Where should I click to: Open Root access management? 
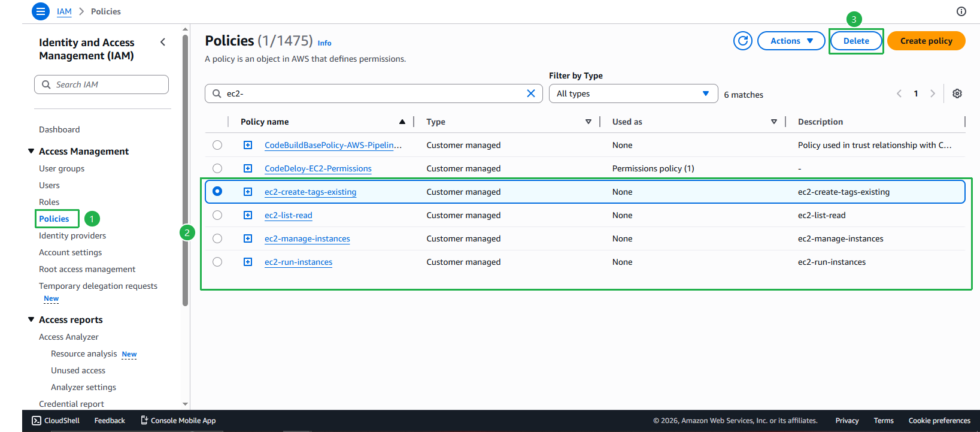[87, 269]
